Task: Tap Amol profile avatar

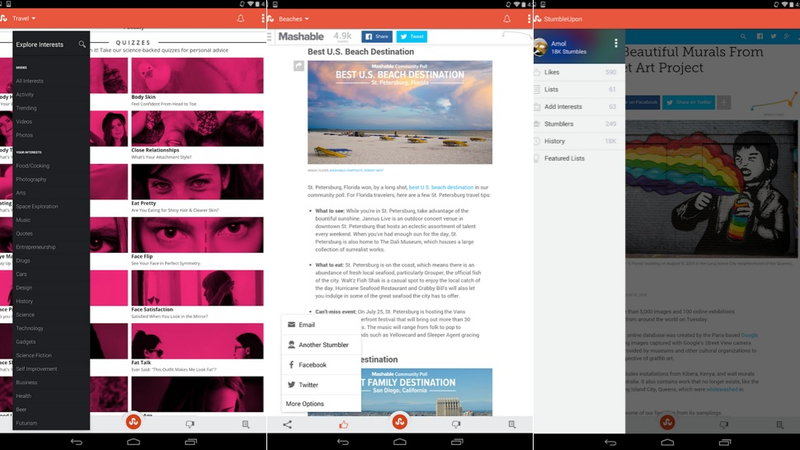Action: pyautogui.click(x=541, y=47)
